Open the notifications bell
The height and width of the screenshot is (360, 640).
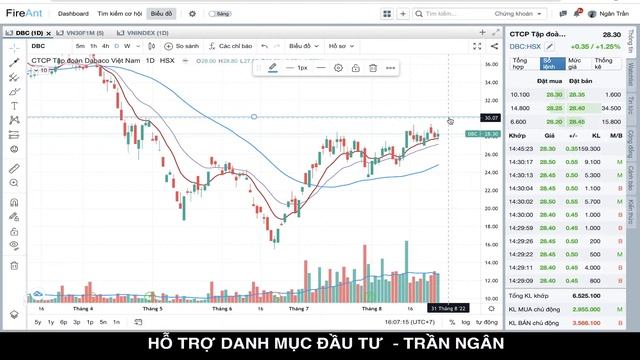[x=577, y=13]
